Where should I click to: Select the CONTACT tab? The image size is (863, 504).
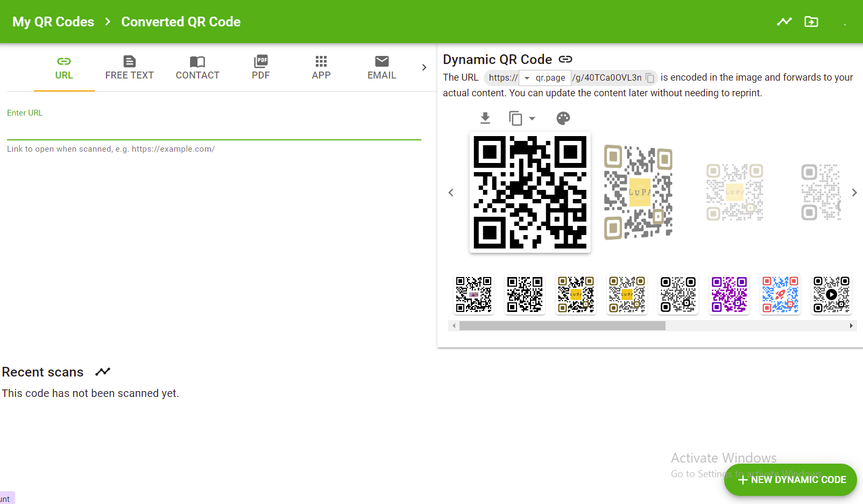197,68
